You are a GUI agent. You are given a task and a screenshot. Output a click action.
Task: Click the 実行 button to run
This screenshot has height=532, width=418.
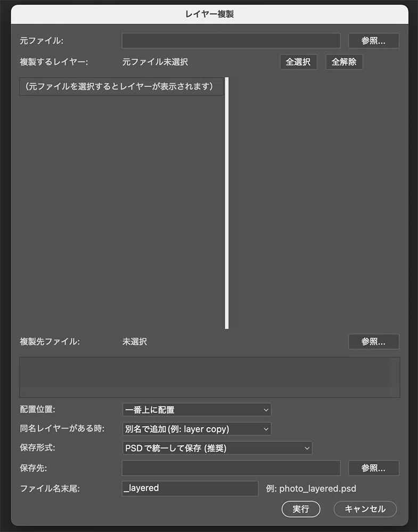click(301, 509)
